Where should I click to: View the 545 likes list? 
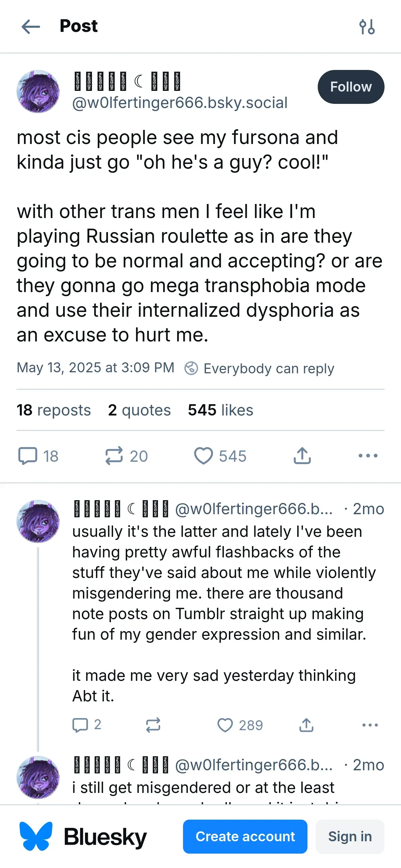(220, 410)
